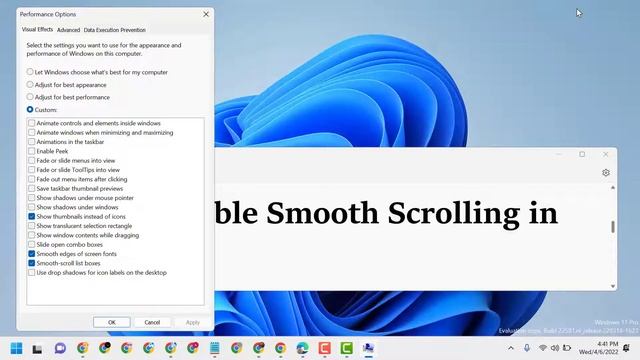The image size is (640, 360).
Task: Open the settings gear in the article window
Action: coord(606,173)
